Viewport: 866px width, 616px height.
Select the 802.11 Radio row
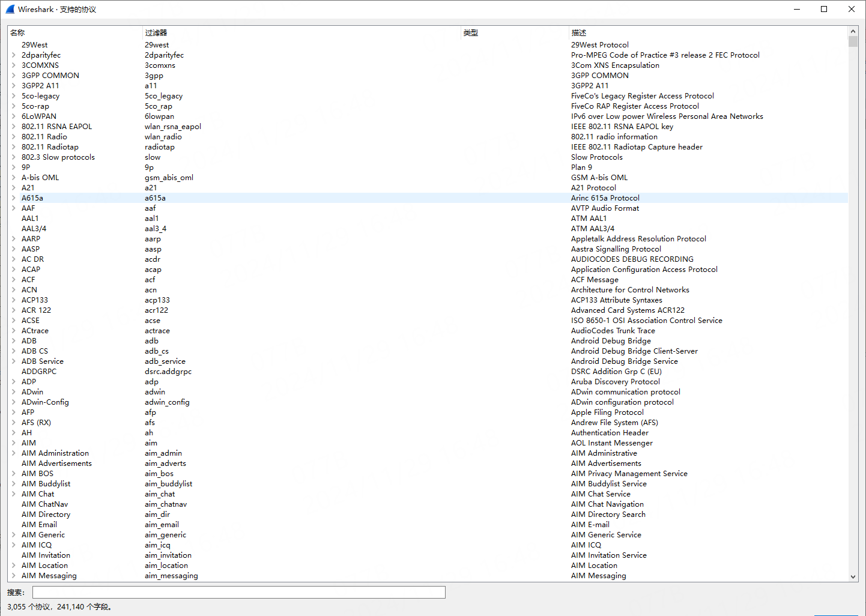[x=428, y=137]
